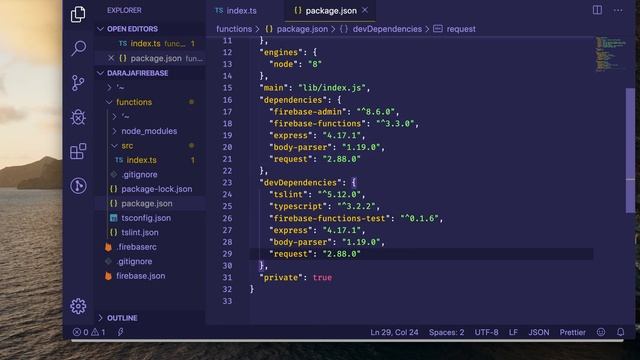640x360 pixels.
Task: Change line ending via LF status item
Action: pos(513,332)
